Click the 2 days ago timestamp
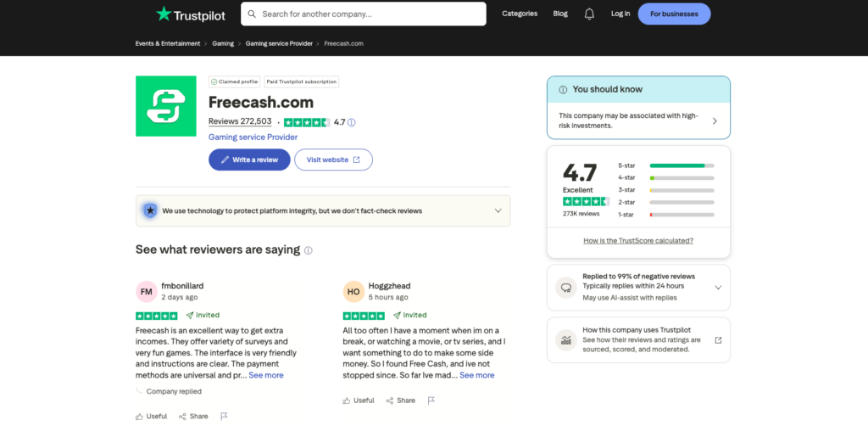This screenshot has height=437, width=868. [x=180, y=298]
